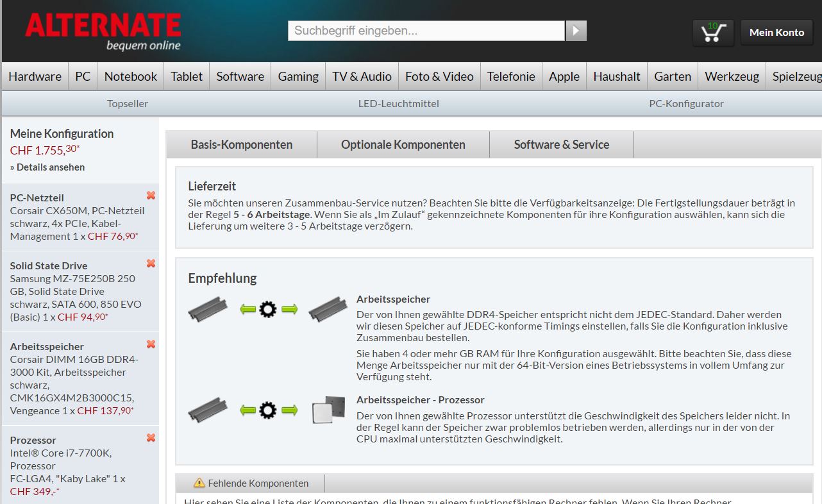822x504 pixels.
Task: Switch to Basis-Komponenten tab
Action: pyautogui.click(x=242, y=144)
